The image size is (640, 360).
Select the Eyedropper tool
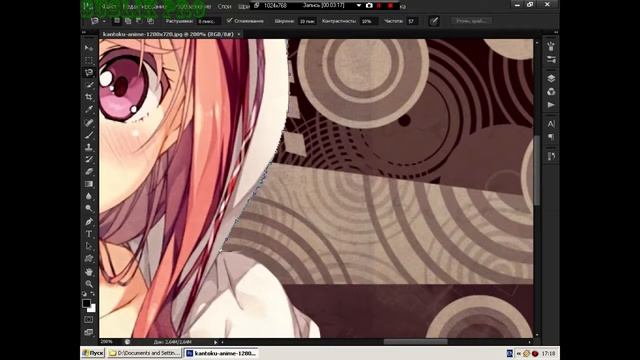[89, 109]
